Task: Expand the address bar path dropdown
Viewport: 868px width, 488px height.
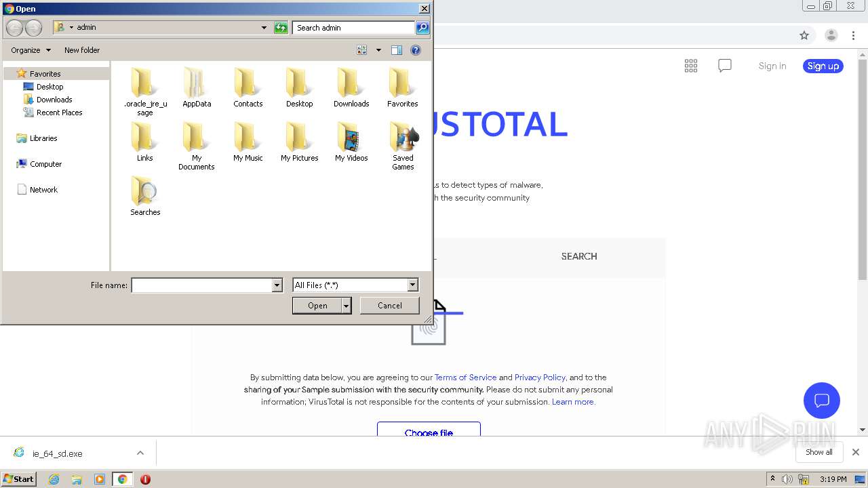Action: (264, 28)
